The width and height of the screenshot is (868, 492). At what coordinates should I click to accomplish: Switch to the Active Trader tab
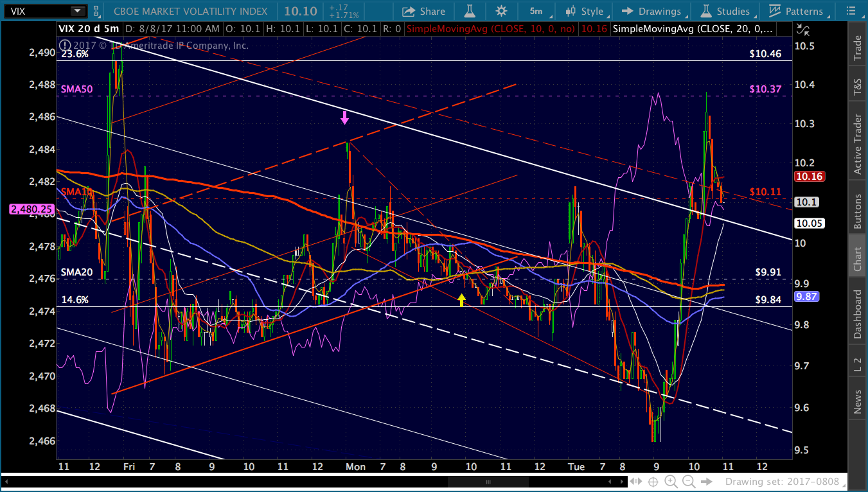point(857,144)
